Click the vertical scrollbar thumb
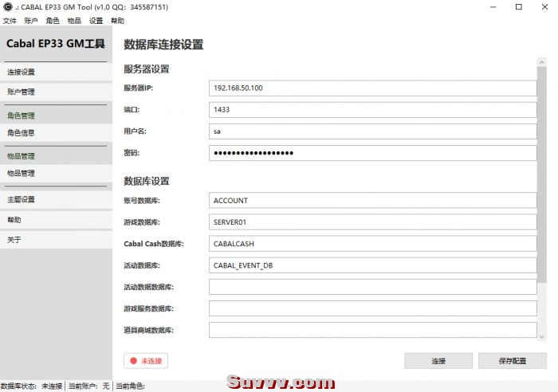 (541, 174)
